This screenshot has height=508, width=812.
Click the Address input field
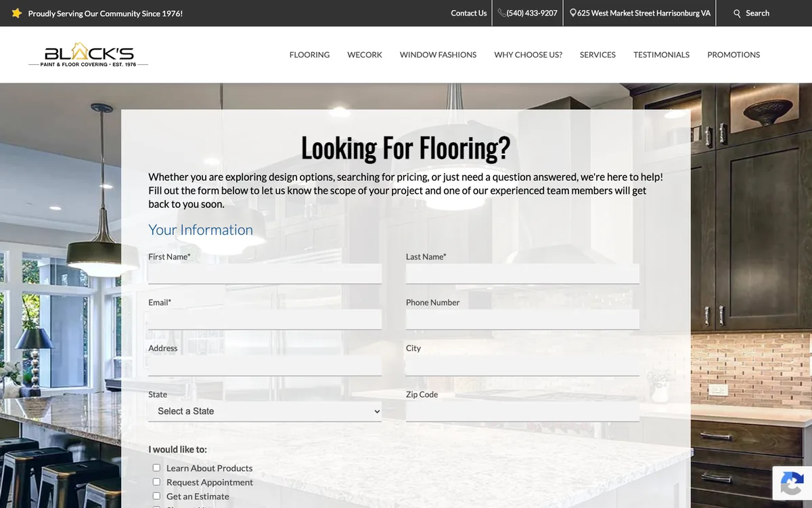pos(265,366)
